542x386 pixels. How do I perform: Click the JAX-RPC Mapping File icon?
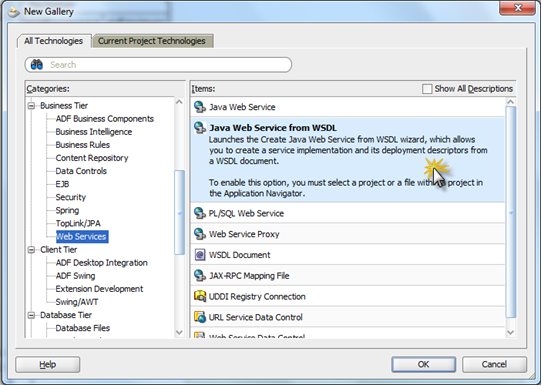point(200,275)
